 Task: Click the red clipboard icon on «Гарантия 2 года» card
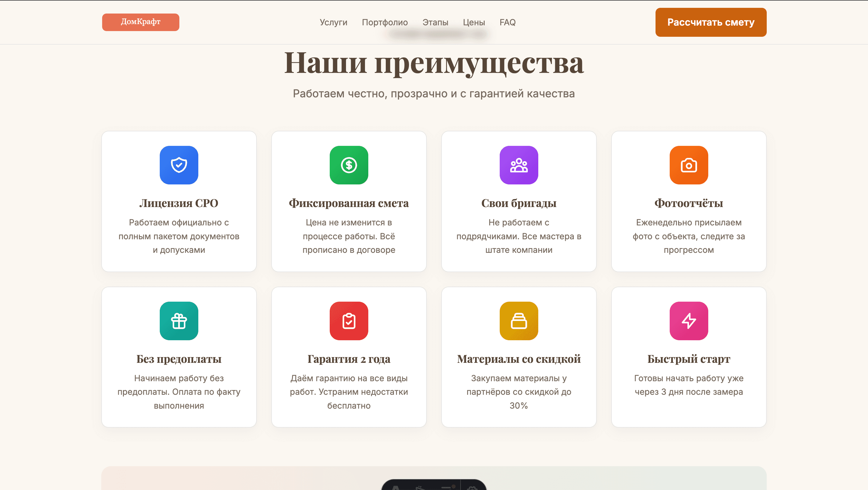pos(349,320)
